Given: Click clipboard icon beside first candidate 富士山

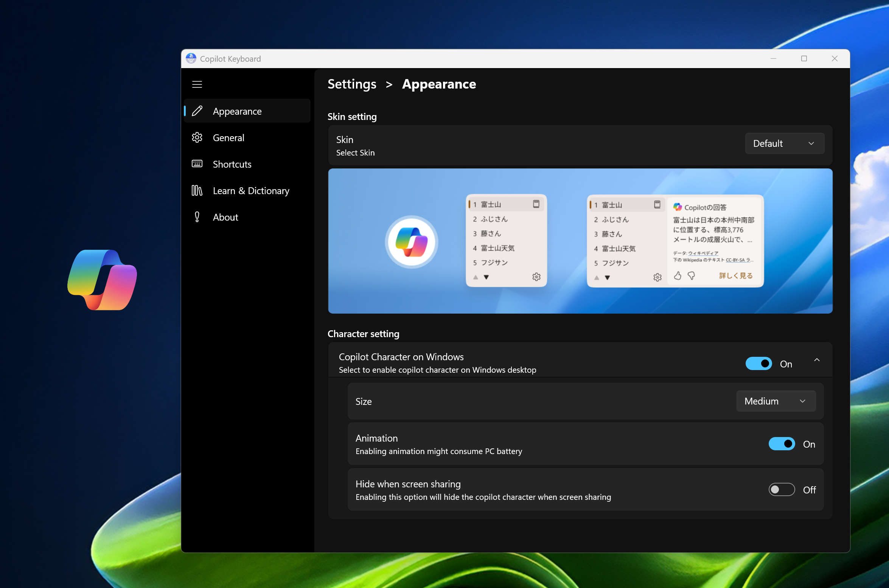Looking at the screenshot, I should tap(536, 204).
